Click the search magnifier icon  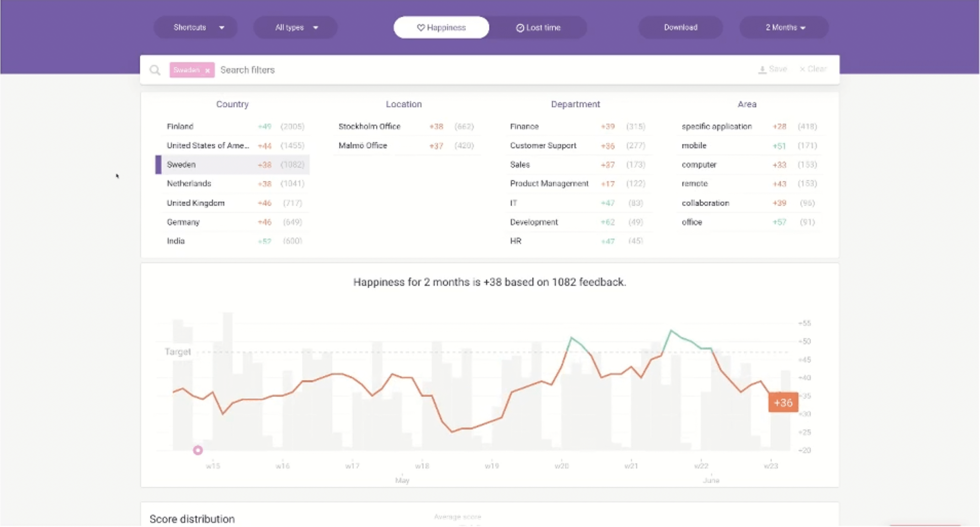(x=155, y=70)
